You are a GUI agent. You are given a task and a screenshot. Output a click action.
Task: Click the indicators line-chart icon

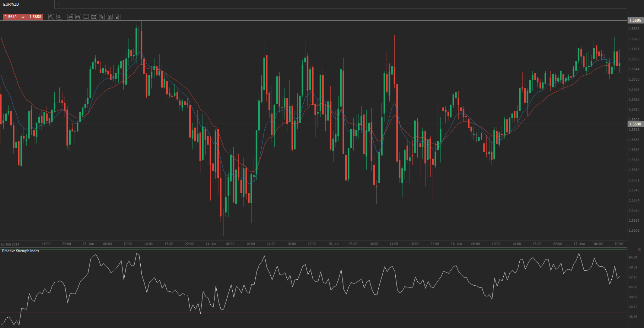pos(94,17)
